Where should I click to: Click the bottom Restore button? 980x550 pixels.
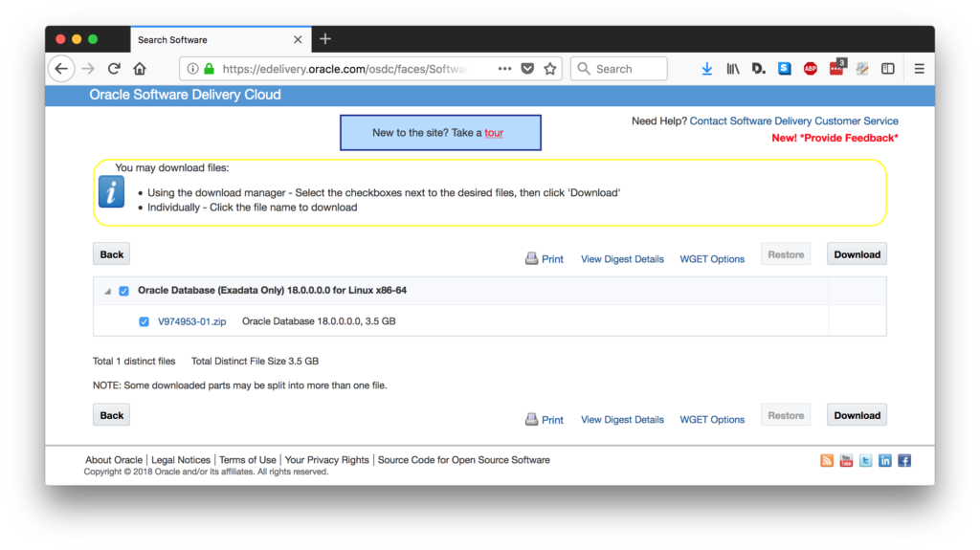pyautogui.click(x=786, y=415)
